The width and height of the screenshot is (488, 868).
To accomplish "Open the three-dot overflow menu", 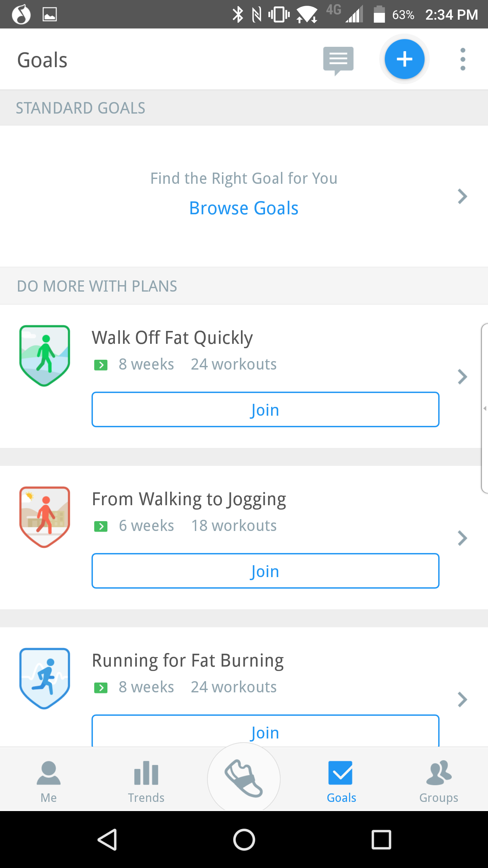I will [x=463, y=59].
